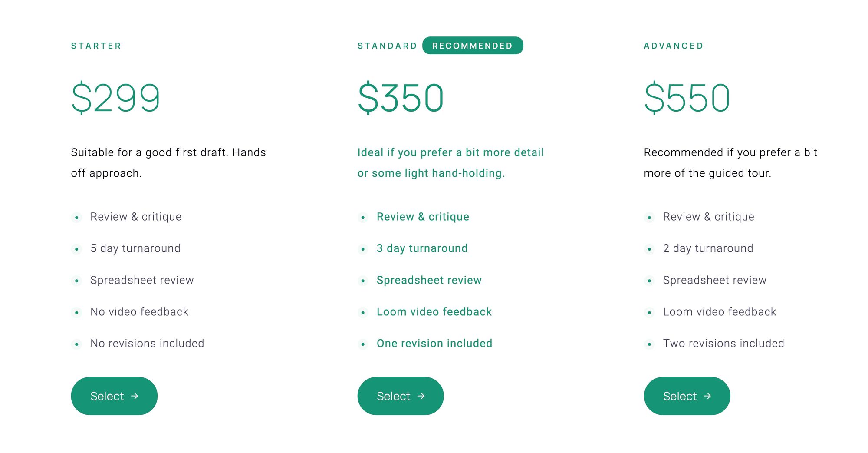Screen dimensions: 868x453
Task: Click 'Ideal if you prefer a bit more detail' description
Action: tap(450, 152)
